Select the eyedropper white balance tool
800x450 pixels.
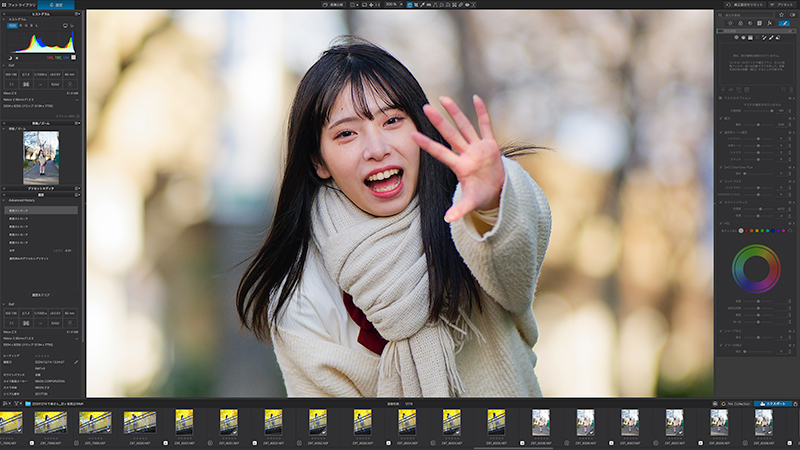click(422, 5)
